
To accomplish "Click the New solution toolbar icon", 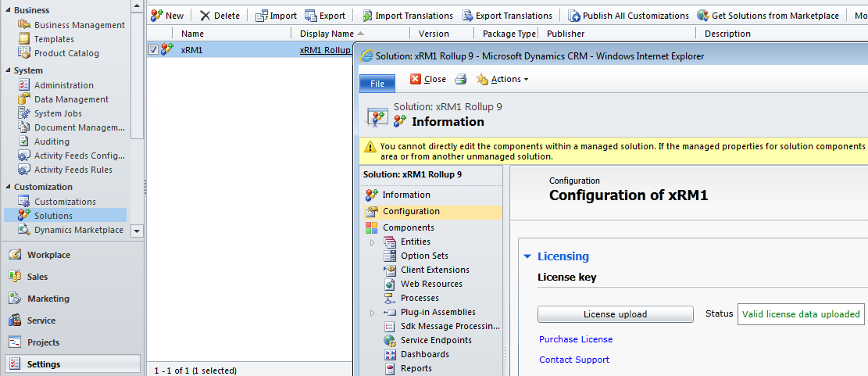I will pyautogui.click(x=157, y=16).
